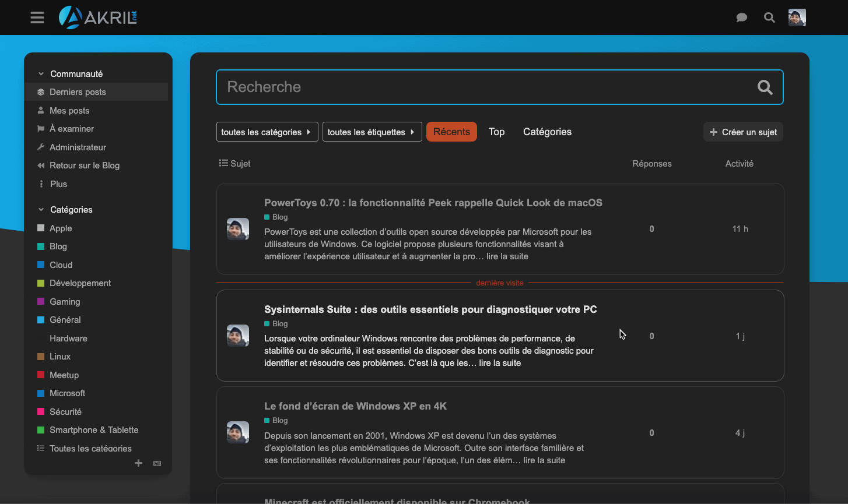848x504 pixels.
Task: Open the 'toutes les étiquettes' dropdown
Action: (x=372, y=132)
